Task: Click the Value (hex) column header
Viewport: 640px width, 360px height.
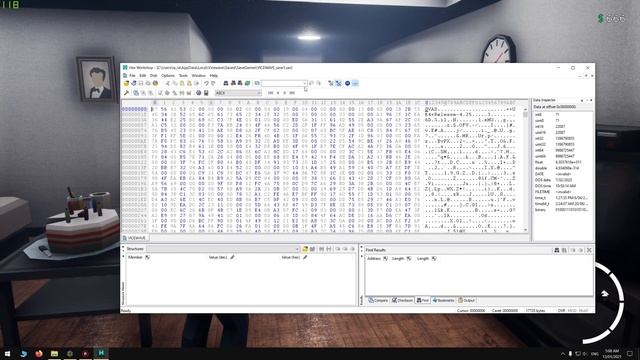Action: pos(291,258)
